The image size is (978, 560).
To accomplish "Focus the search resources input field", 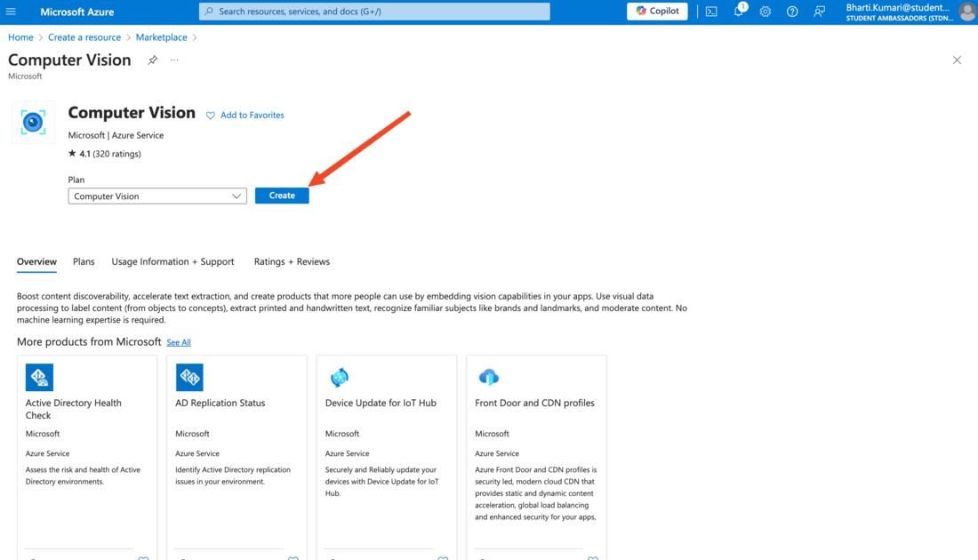I will click(x=374, y=12).
